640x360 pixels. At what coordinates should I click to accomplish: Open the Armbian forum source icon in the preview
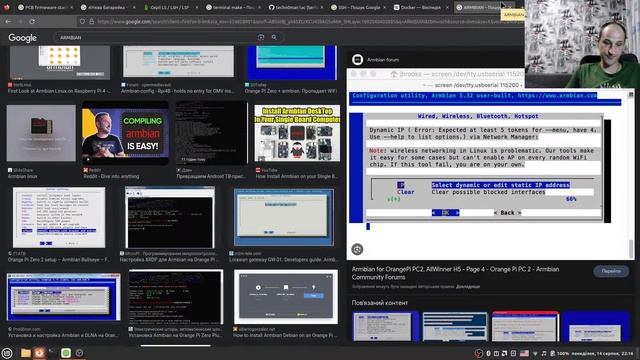tap(357, 60)
